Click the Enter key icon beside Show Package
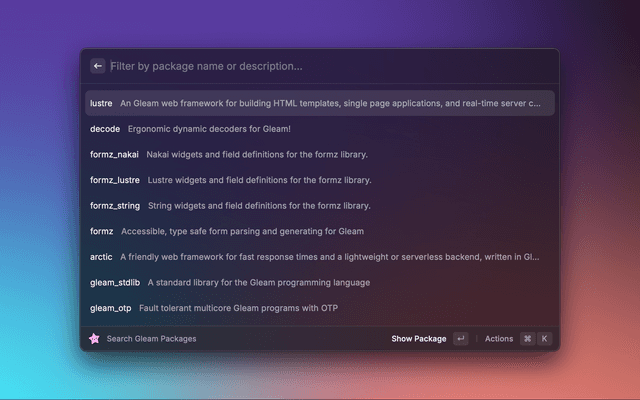Screen dimensions: 640x400 460,339
